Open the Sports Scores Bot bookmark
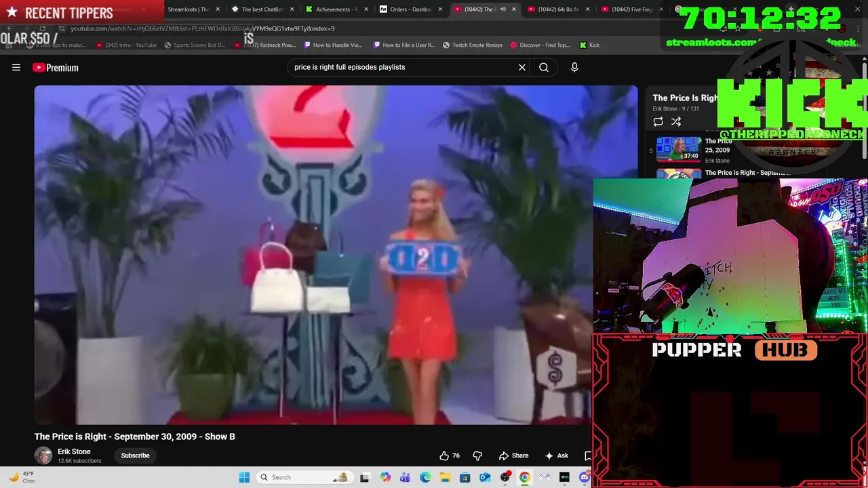Image resolution: width=868 pixels, height=488 pixels. click(195, 45)
